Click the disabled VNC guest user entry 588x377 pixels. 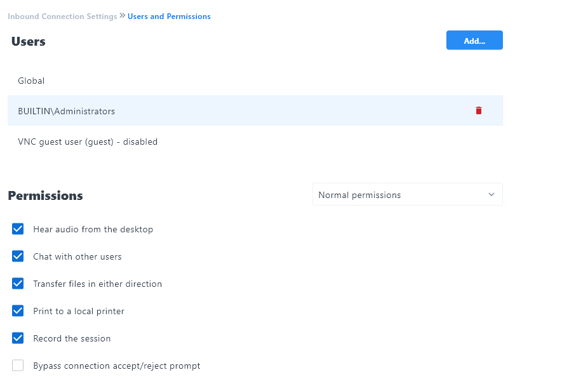(87, 142)
